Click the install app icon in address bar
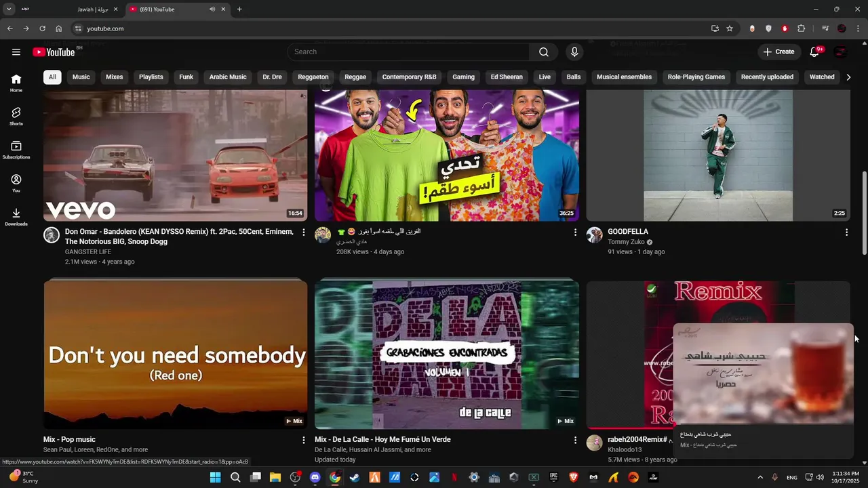The width and height of the screenshot is (868, 488). click(x=715, y=28)
